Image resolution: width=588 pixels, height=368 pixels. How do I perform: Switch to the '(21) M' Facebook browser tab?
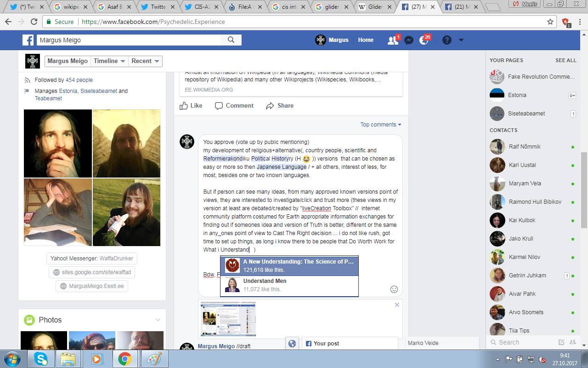[462, 7]
